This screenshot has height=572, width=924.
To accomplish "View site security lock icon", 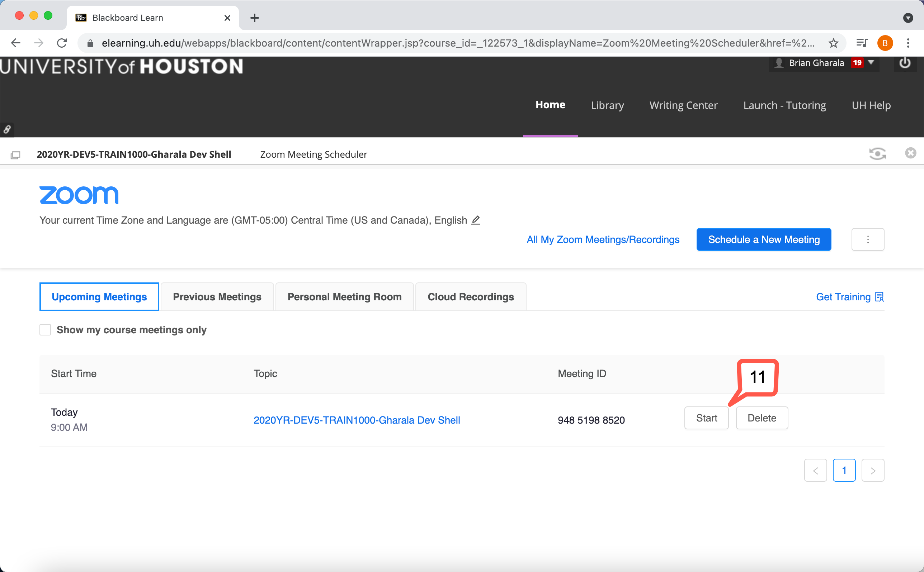I will pos(90,43).
